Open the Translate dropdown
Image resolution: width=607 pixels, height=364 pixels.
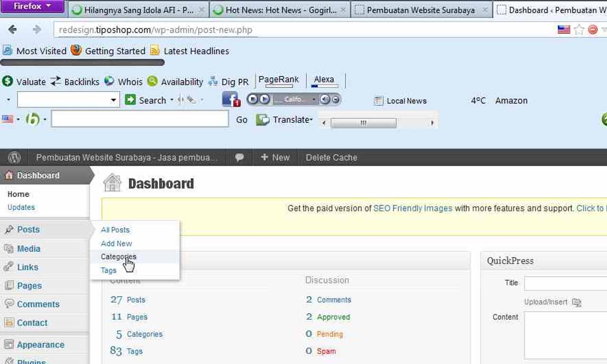(x=285, y=120)
